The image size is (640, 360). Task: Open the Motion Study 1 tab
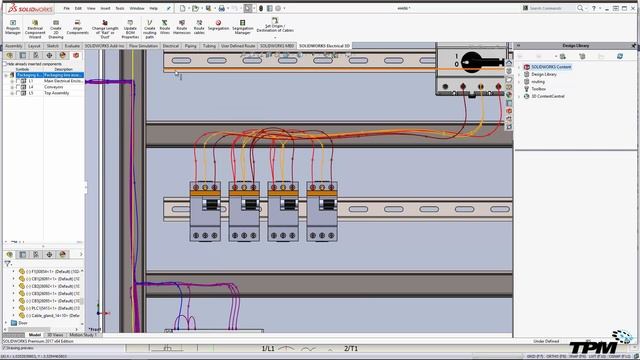tap(82, 335)
